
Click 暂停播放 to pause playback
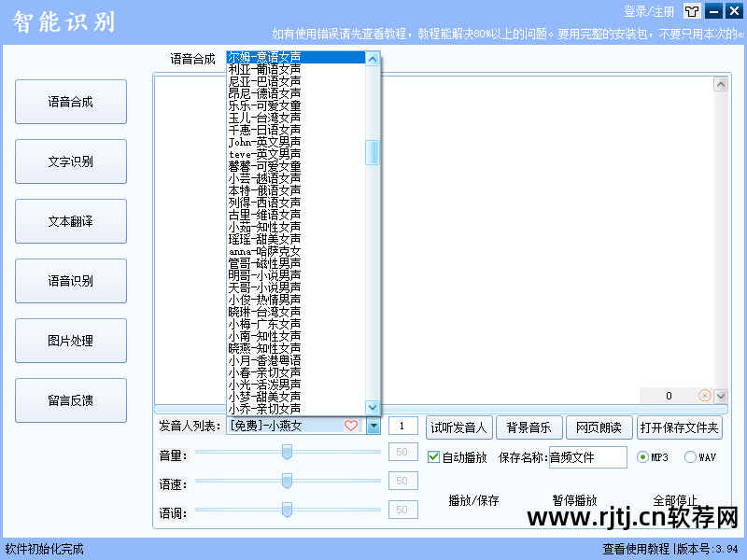574,500
